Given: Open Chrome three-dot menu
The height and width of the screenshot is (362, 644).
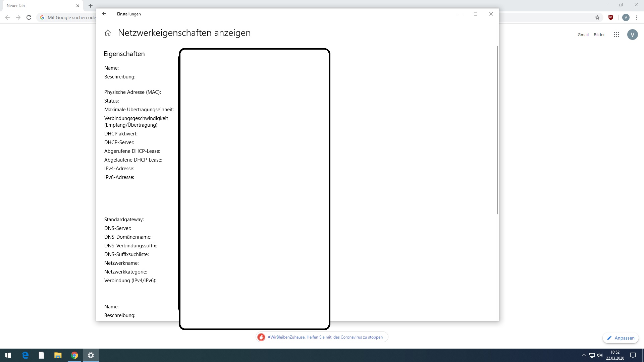Looking at the screenshot, I should [x=637, y=17].
